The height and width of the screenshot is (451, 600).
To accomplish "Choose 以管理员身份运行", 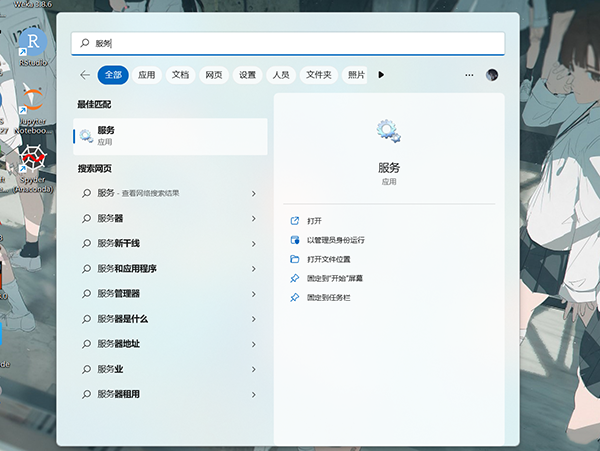I will 336,240.
